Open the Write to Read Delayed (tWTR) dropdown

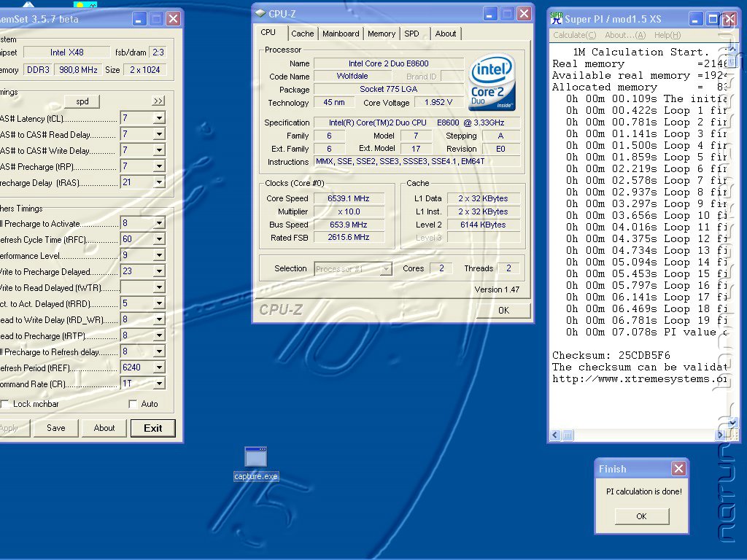tap(159, 287)
